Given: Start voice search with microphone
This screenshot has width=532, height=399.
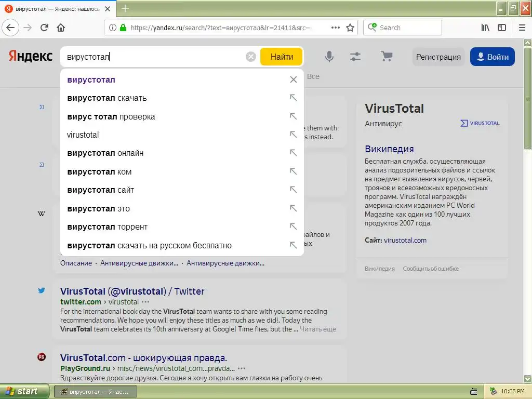Looking at the screenshot, I should tap(329, 57).
